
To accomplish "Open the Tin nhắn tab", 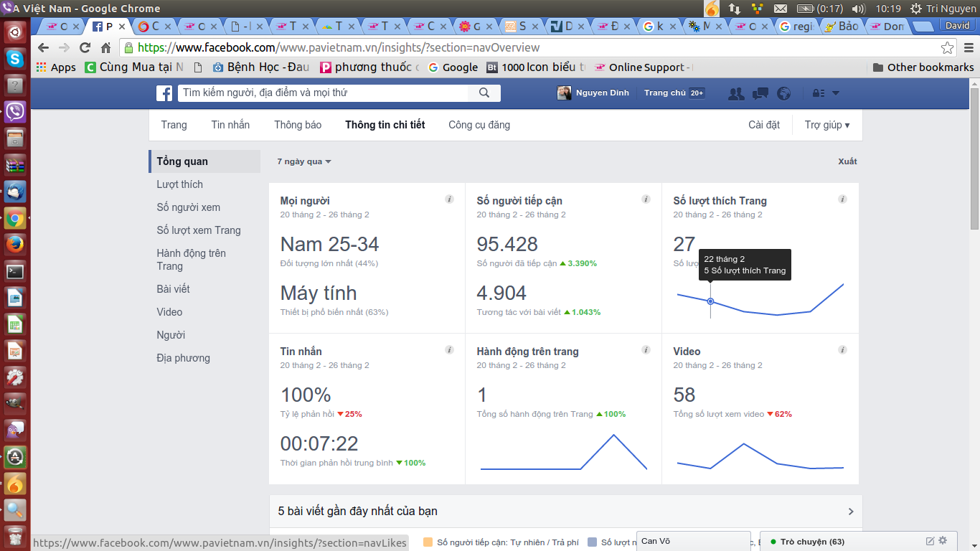I will coord(230,125).
